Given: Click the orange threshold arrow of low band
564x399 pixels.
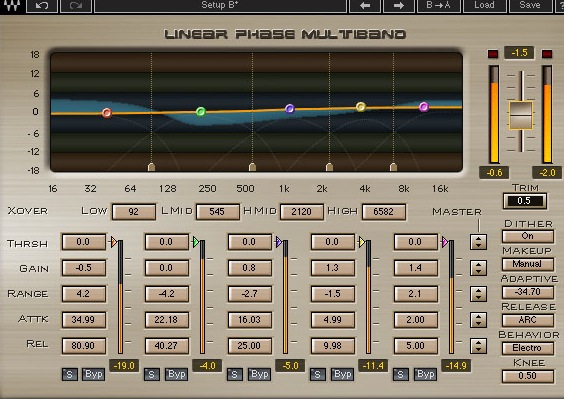Looking at the screenshot, I should pos(114,242).
